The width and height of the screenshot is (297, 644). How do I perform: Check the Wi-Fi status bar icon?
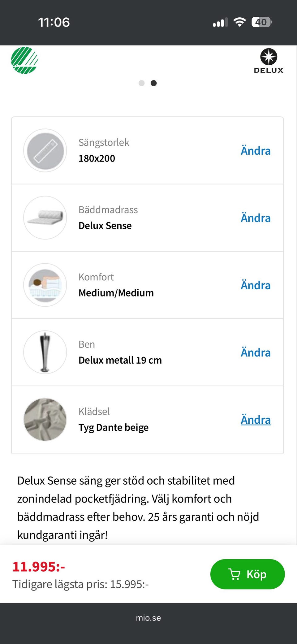point(239,22)
